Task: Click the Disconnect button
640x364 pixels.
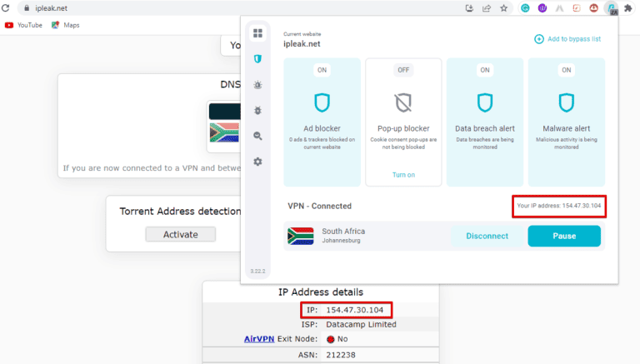Action: tap(487, 236)
